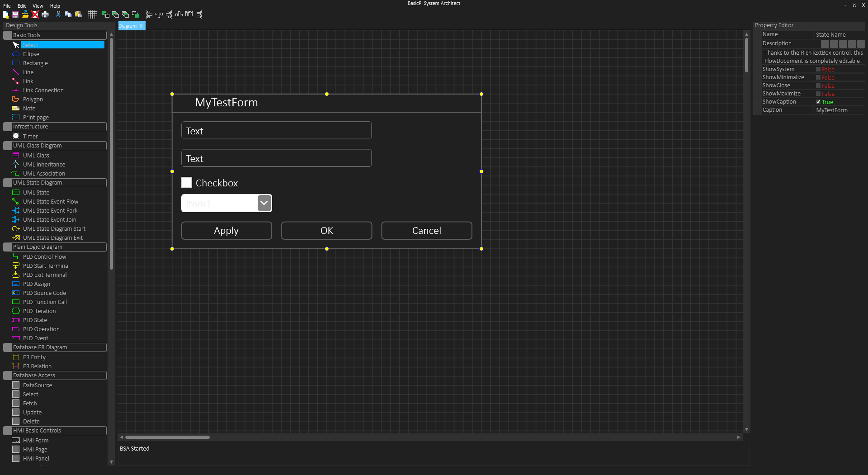Screen dimensions: 868x475
Task: Click the Copy toolbar icon
Action: point(68,14)
